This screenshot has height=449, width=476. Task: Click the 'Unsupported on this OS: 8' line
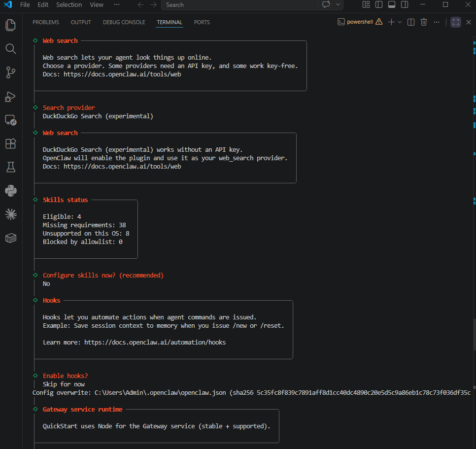(86, 233)
